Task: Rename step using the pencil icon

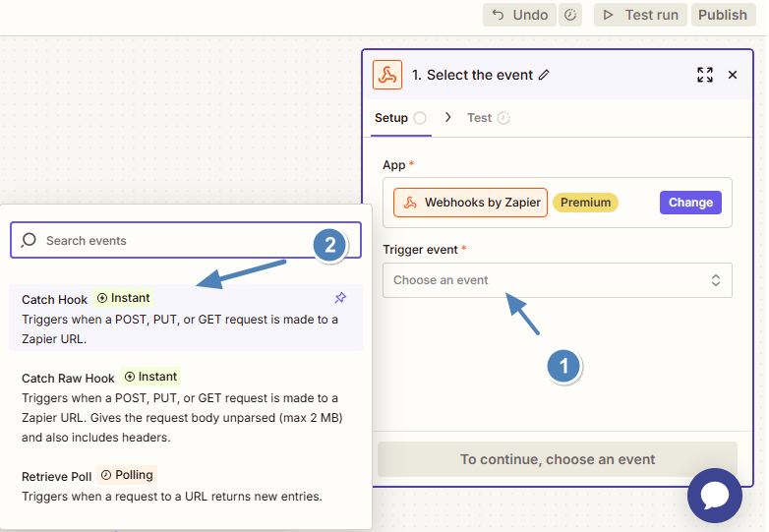Action: pyautogui.click(x=544, y=75)
